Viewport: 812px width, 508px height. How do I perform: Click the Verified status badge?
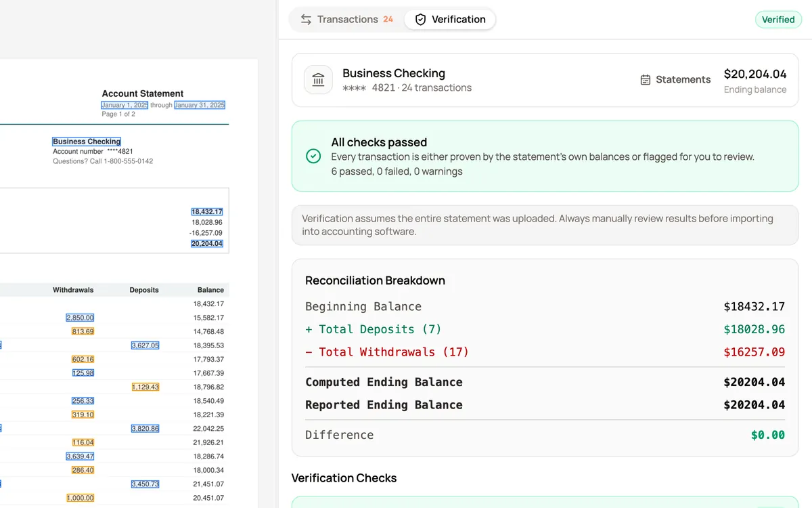[778, 20]
